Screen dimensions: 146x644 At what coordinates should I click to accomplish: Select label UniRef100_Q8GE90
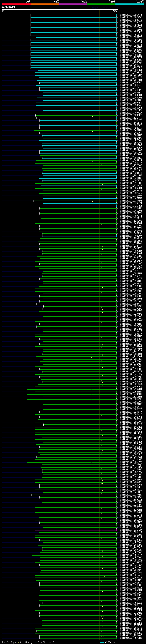(x=131, y=527)
